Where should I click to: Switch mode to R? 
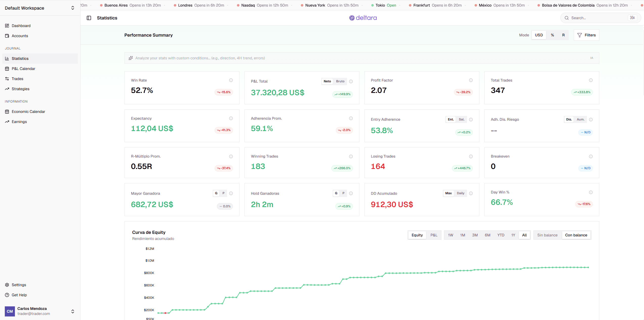563,35
